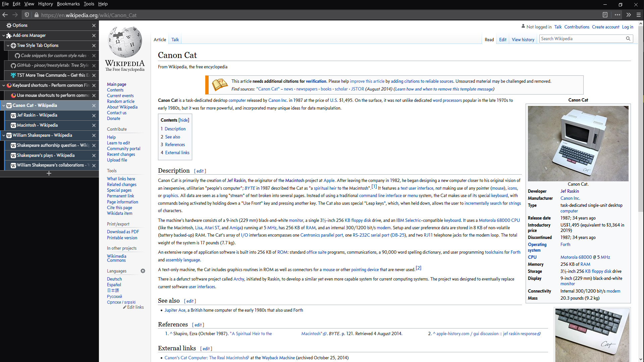This screenshot has width=644, height=362.
Task: Collapse the Tree Style Tab Options subtree
Action: coord(8,45)
